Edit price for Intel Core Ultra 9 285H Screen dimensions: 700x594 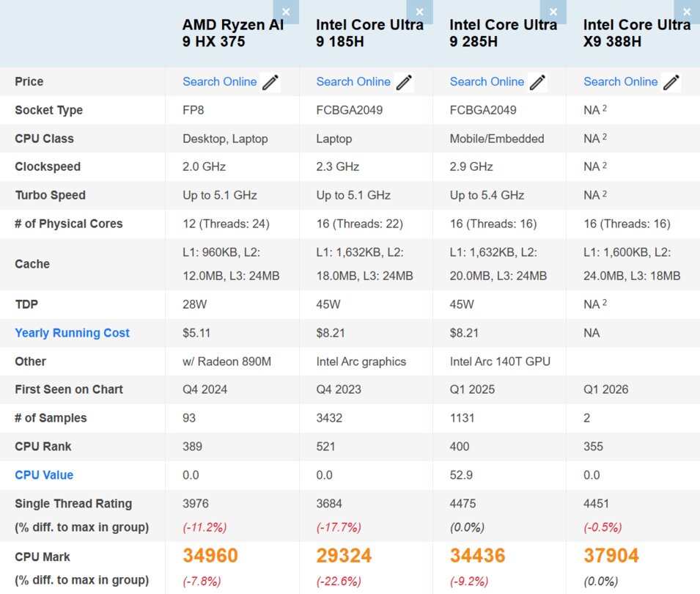[x=537, y=82]
